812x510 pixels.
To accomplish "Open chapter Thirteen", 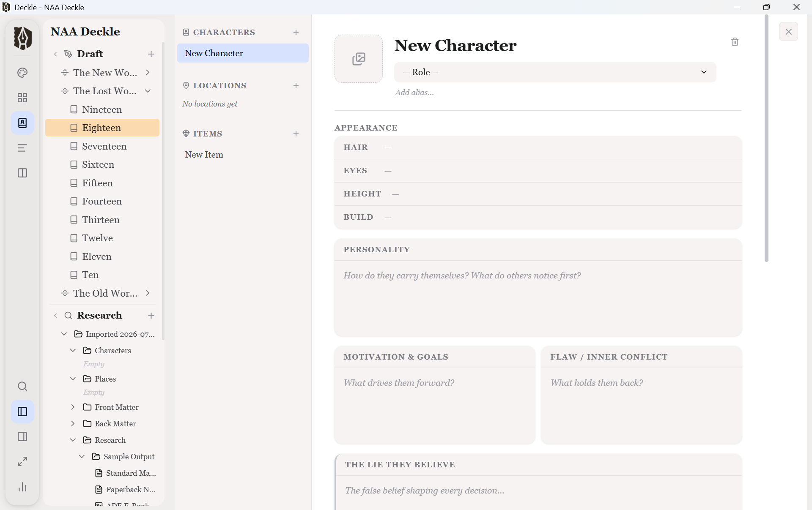I will (102, 220).
